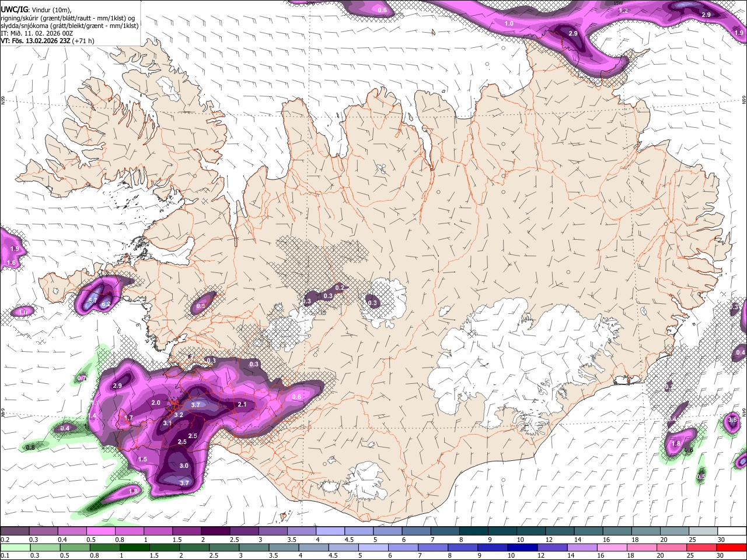Image resolution: width=747 pixels, height=560 pixels.
Task: Pick the light pink 16–18 lower-scale swatch
Action: (611, 547)
